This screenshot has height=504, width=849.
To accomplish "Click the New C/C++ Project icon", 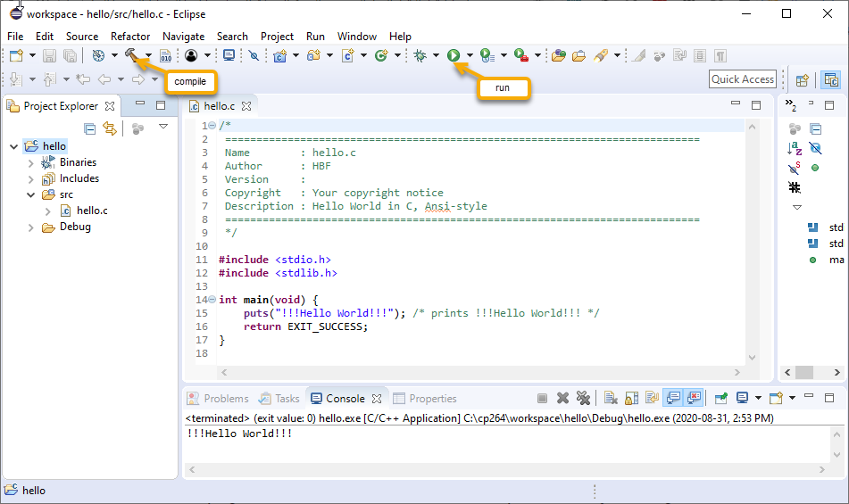I will (x=280, y=55).
